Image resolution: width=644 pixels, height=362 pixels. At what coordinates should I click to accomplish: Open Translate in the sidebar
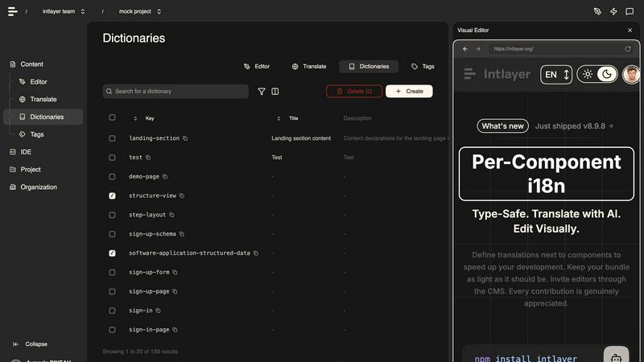(43, 99)
